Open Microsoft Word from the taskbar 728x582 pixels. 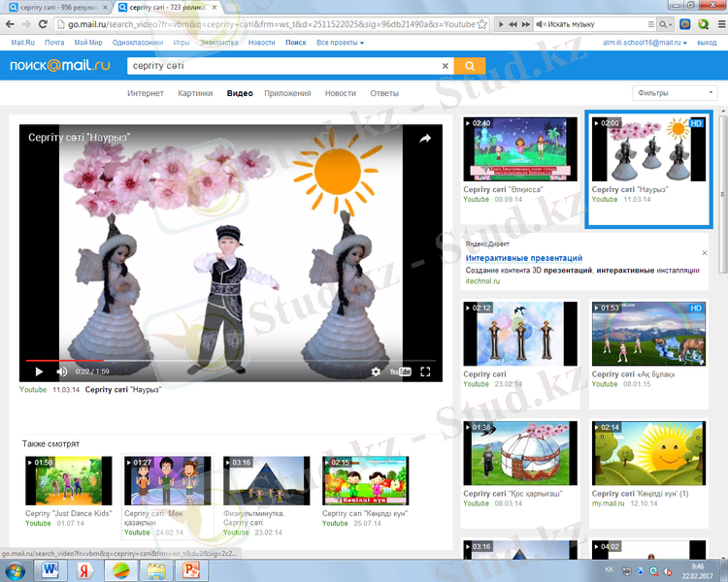pos(50,569)
